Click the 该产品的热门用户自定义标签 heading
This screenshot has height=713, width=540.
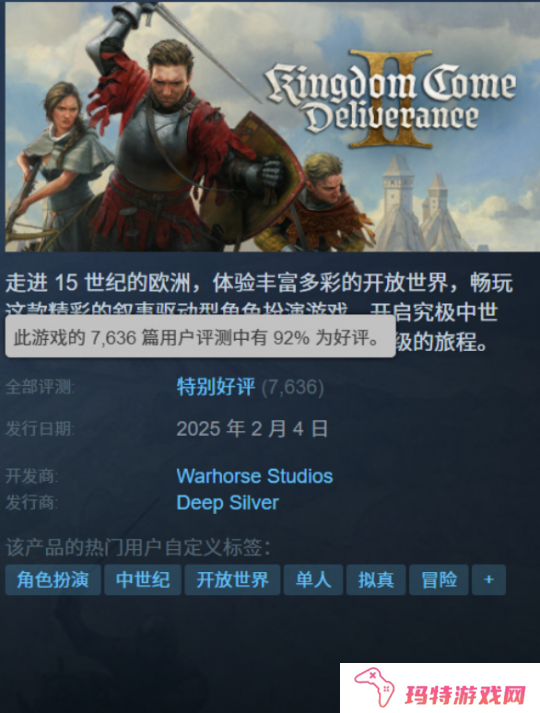[x=138, y=547]
